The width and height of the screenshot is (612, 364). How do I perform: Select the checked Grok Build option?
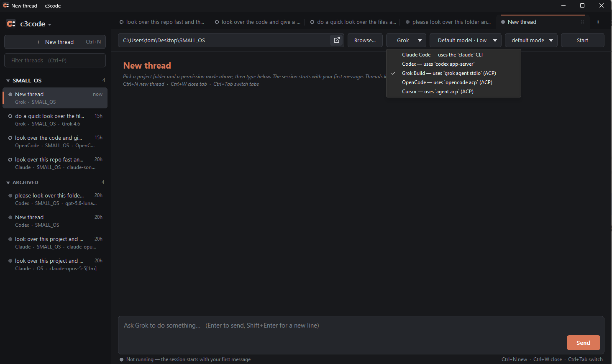point(453,73)
